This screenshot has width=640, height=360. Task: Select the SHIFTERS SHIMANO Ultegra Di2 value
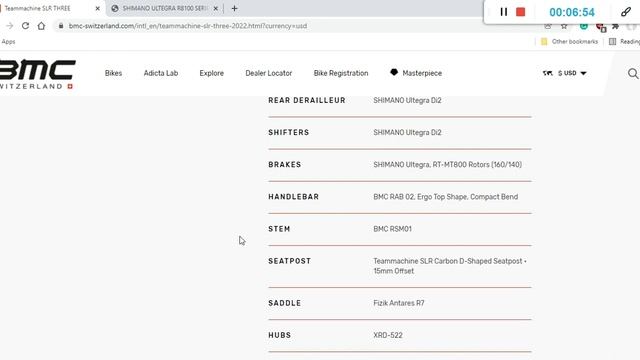pyautogui.click(x=407, y=133)
